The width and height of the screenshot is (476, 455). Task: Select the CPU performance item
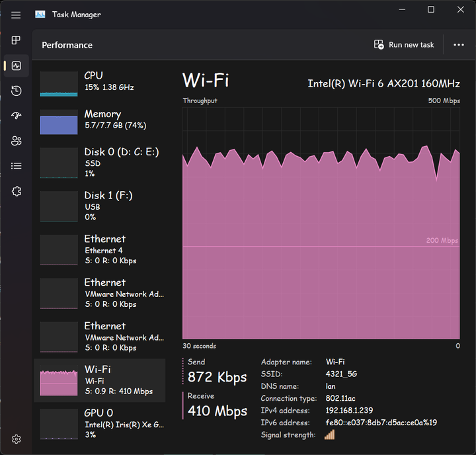tap(100, 83)
